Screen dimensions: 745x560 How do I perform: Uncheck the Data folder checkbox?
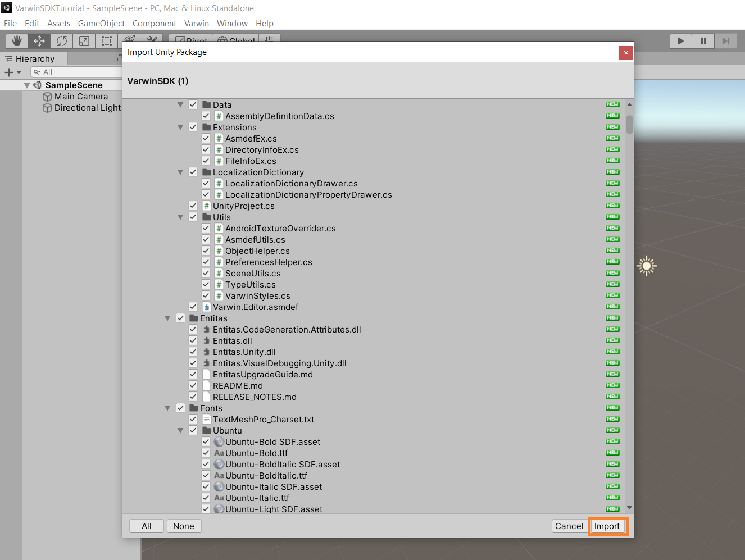point(193,104)
